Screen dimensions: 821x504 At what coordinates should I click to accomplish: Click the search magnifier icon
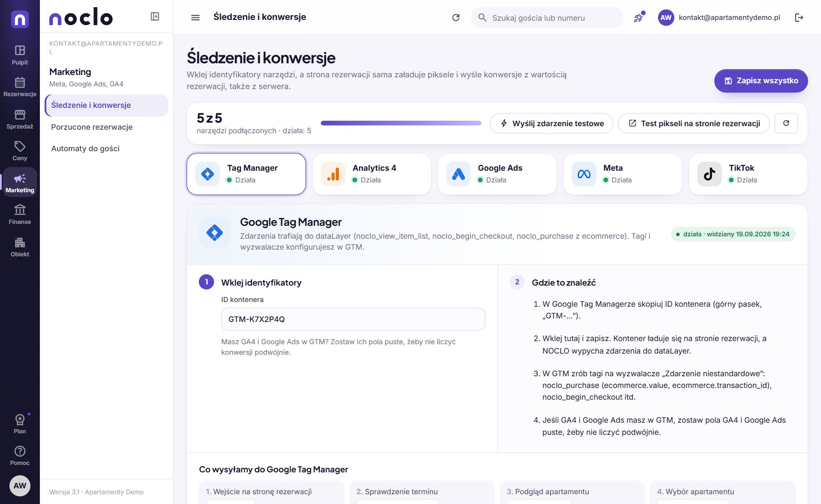(482, 18)
